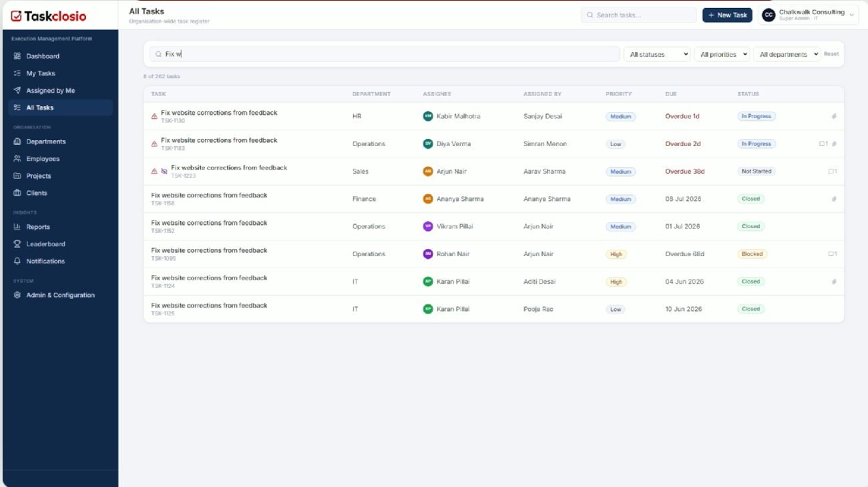Click the CC account avatar
Viewport: 868px width, 487px height.
(x=769, y=15)
